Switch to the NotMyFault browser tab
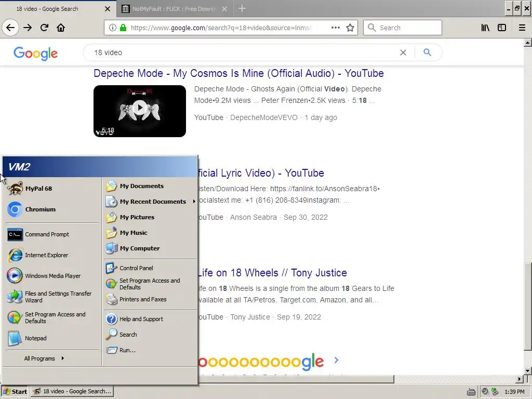The image size is (532, 399). point(170,9)
